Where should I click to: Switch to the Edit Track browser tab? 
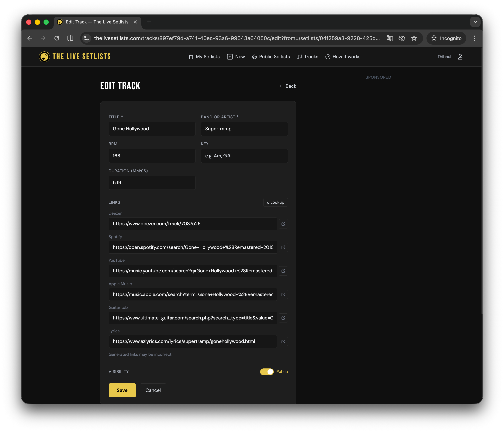tap(97, 22)
